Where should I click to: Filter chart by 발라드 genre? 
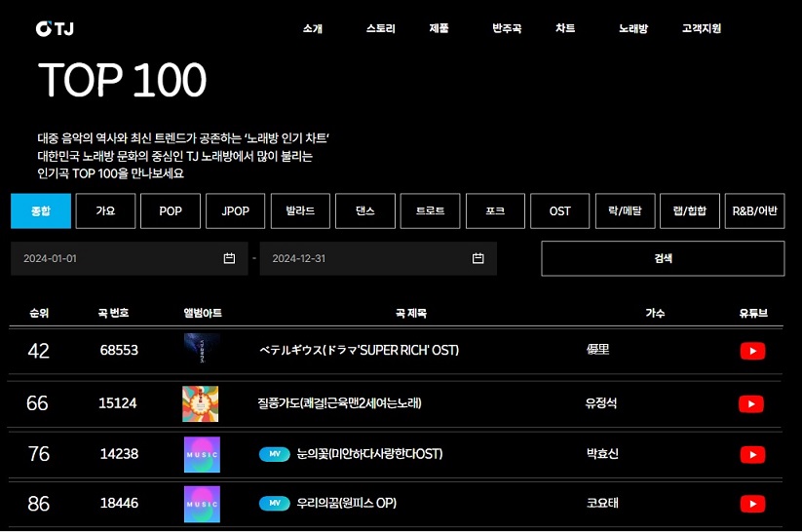pyautogui.click(x=299, y=210)
